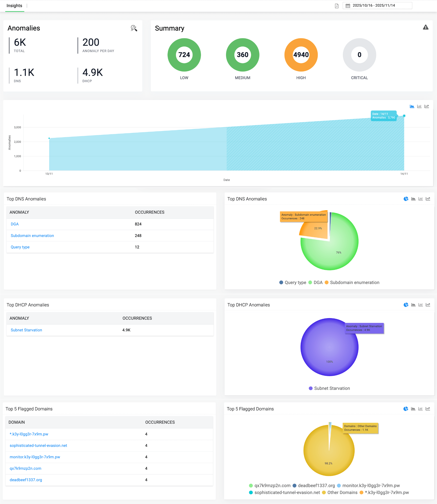
Task: Select the Insights tab
Action: [14, 5]
